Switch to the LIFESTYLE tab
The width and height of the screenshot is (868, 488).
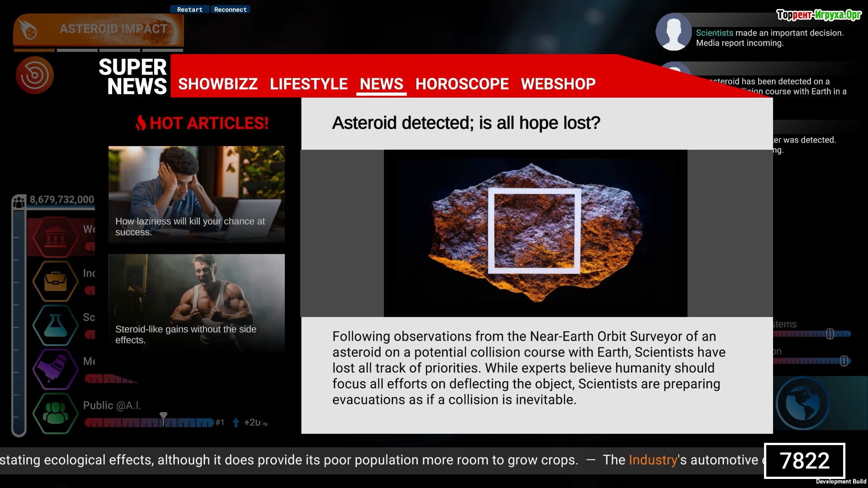308,84
